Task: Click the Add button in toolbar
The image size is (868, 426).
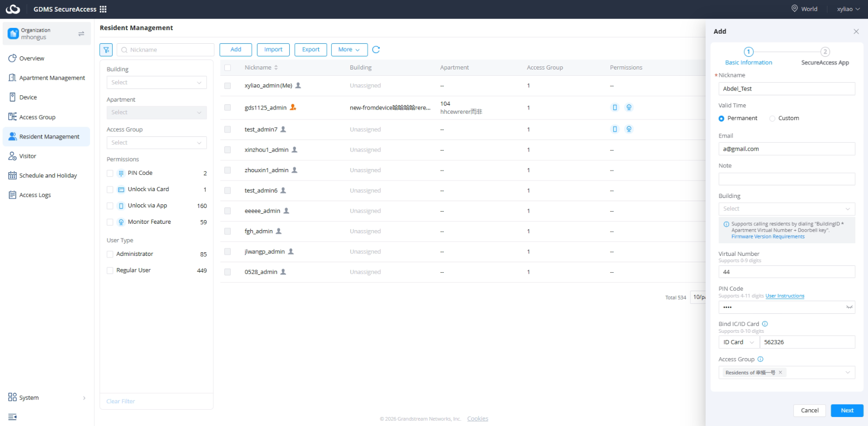Action: 235,49
